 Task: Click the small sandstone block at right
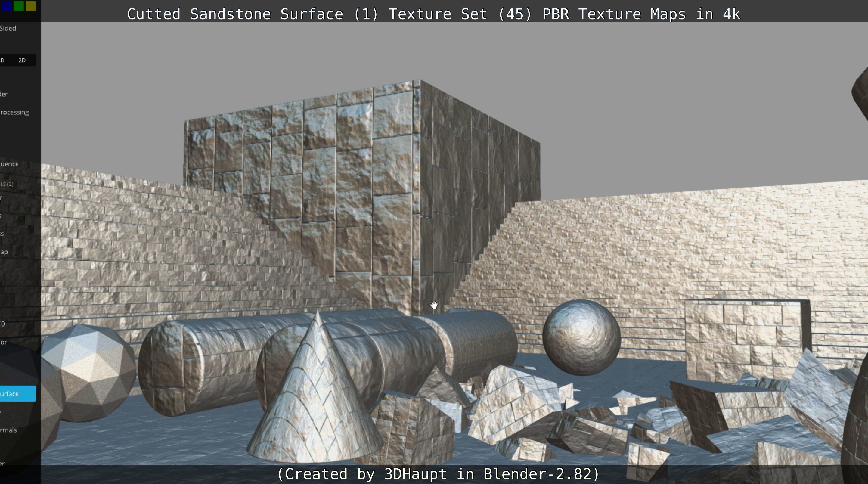(747, 340)
